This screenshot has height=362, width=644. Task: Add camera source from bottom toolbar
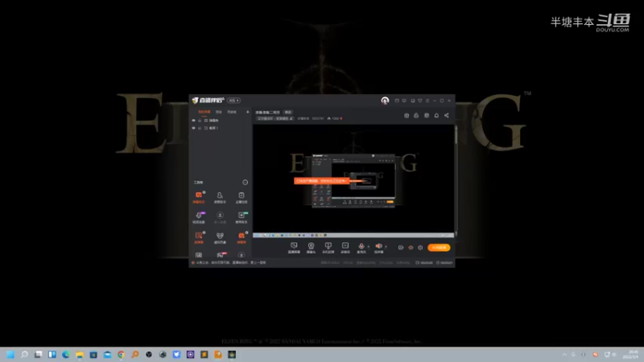(311, 248)
